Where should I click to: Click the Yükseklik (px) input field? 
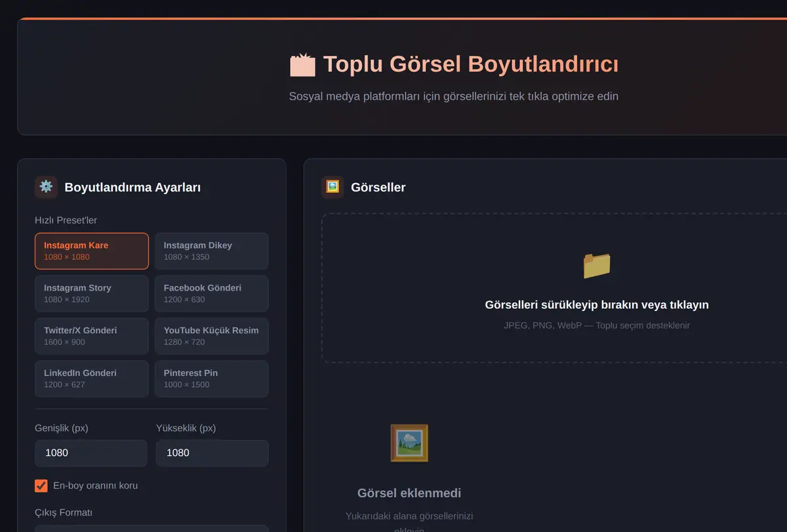[212, 453]
